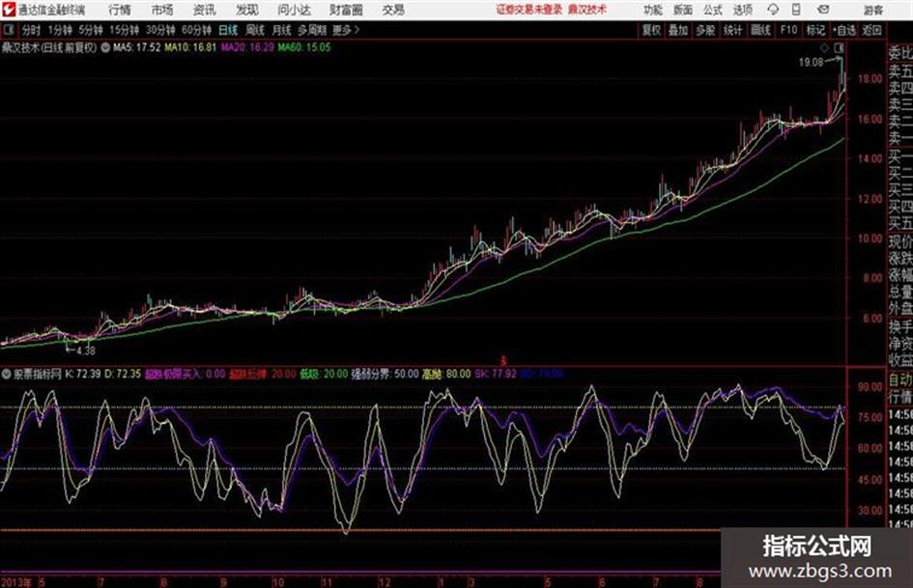Switch to the 周线 weekly tab
The width and height of the screenshot is (913, 588).
pyautogui.click(x=254, y=30)
